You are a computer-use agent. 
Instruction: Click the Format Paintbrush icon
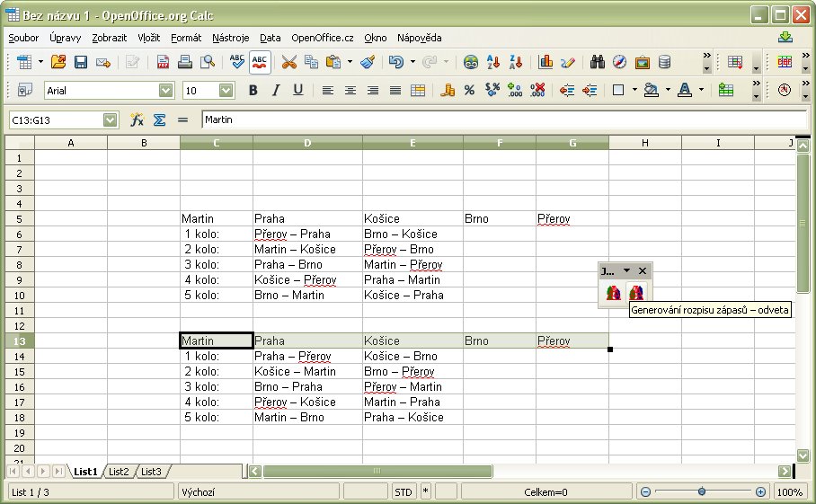point(368,62)
